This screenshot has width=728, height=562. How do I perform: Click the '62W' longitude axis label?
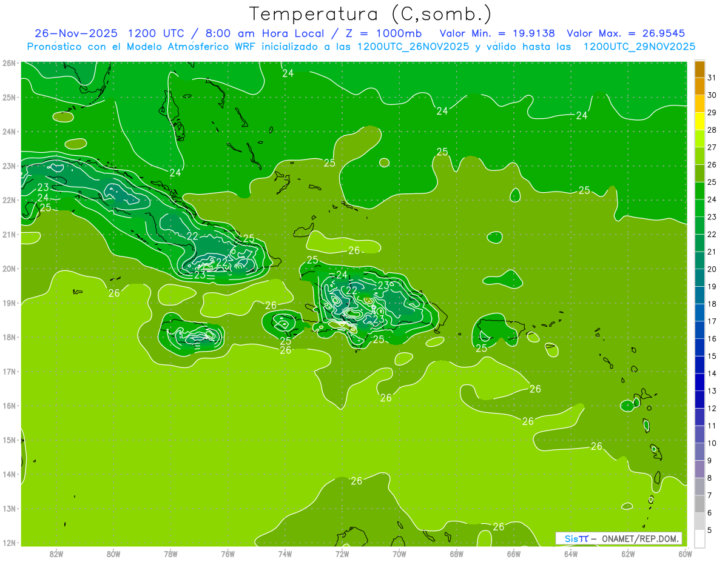coord(628,554)
